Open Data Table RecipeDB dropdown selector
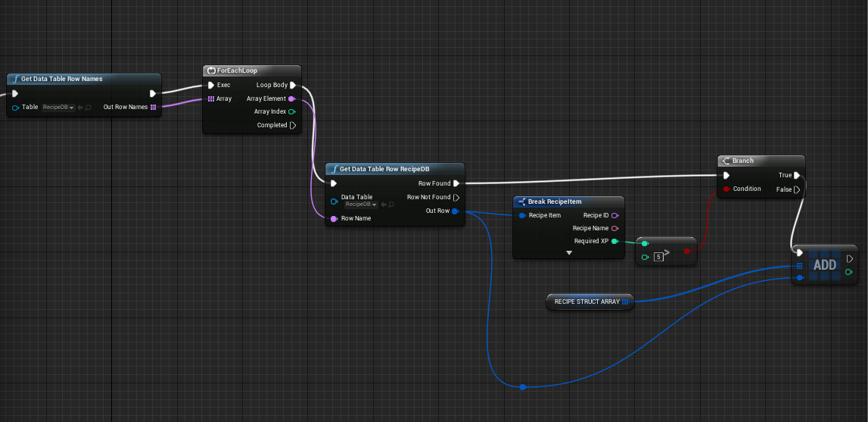 coord(360,205)
